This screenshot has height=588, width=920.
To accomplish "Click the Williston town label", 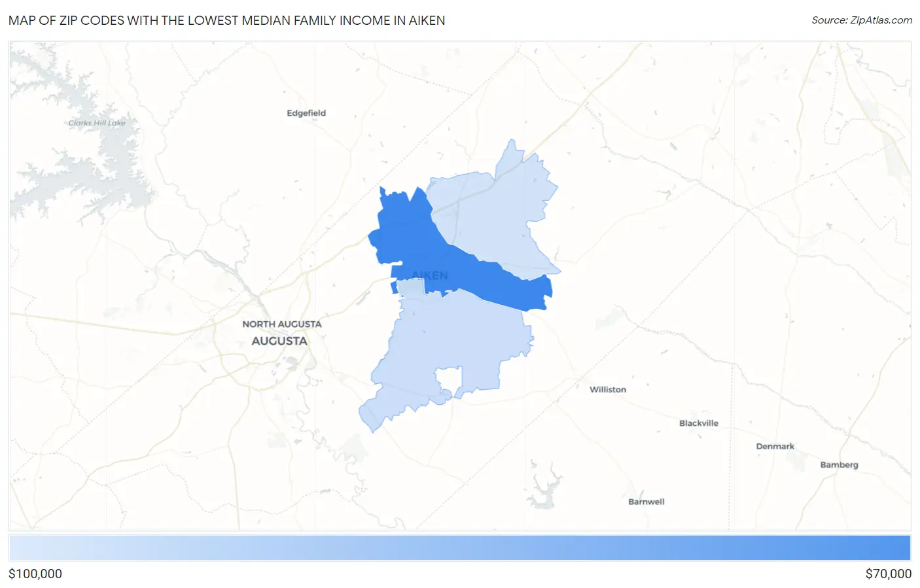I will point(608,390).
